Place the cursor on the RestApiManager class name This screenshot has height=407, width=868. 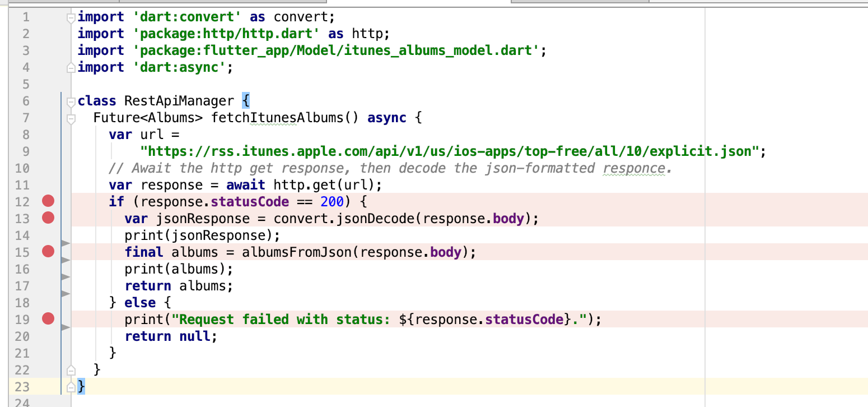tap(179, 101)
